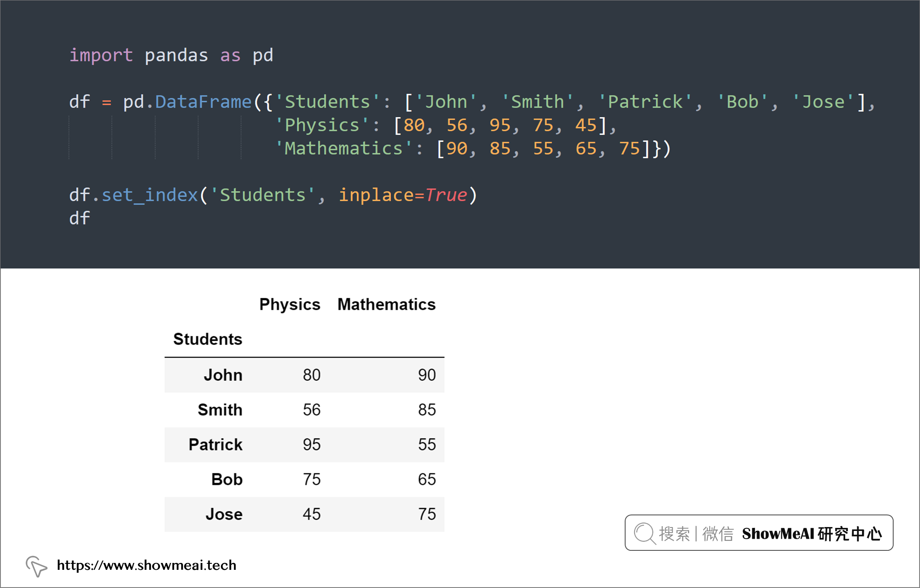Select the Patrick row label

[x=215, y=444]
